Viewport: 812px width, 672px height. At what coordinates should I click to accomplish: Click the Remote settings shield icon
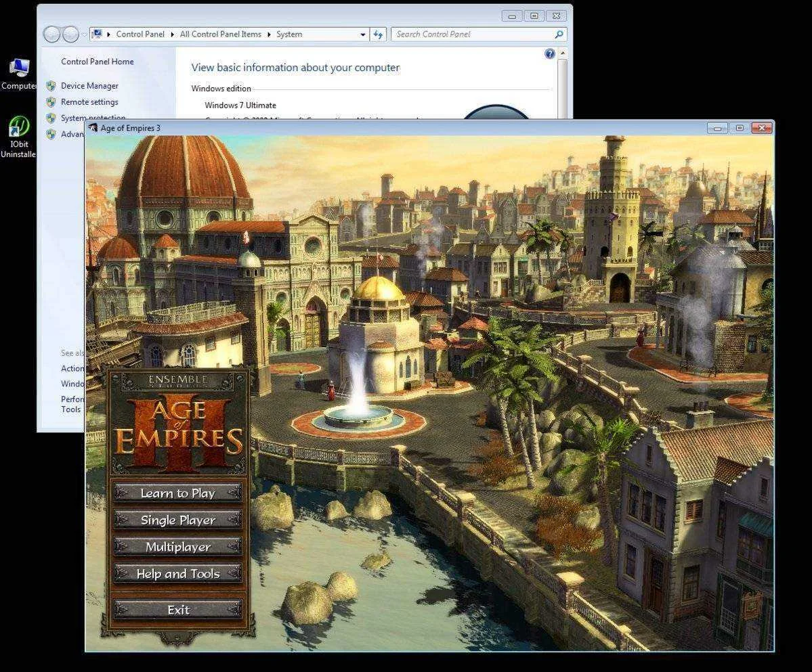pyautogui.click(x=51, y=102)
